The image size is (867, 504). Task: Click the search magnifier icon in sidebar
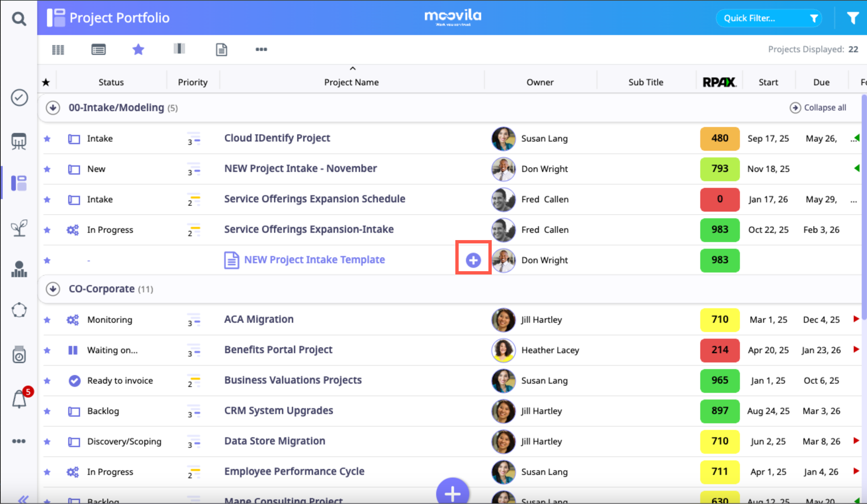pyautogui.click(x=19, y=19)
